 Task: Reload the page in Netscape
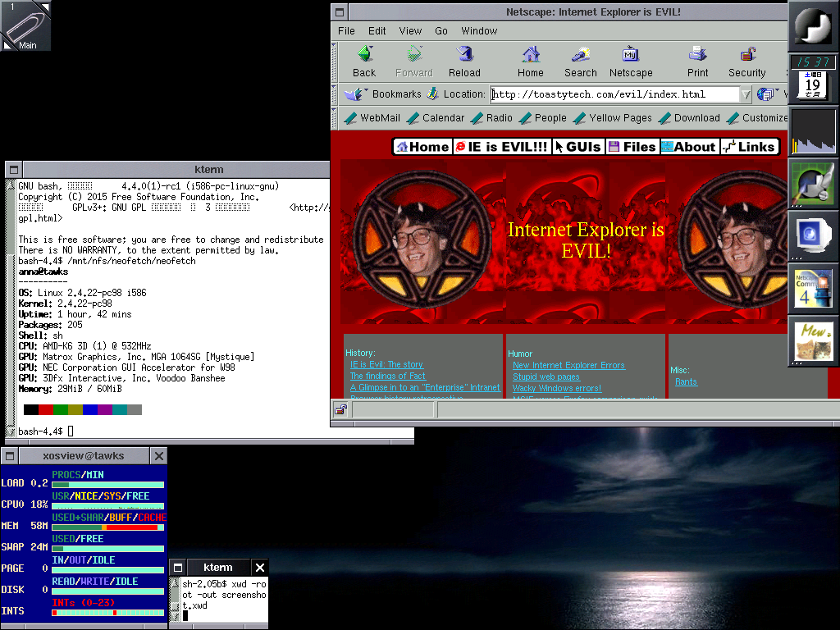pos(464,62)
